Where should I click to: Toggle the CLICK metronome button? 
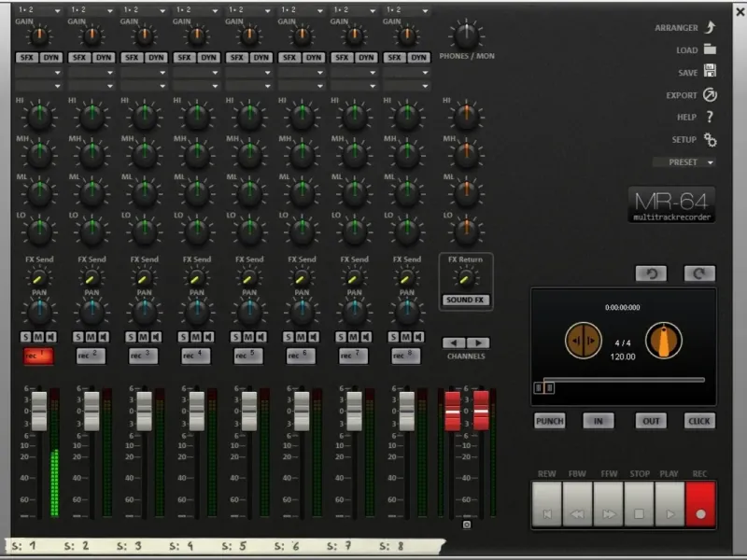(x=699, y=421)
